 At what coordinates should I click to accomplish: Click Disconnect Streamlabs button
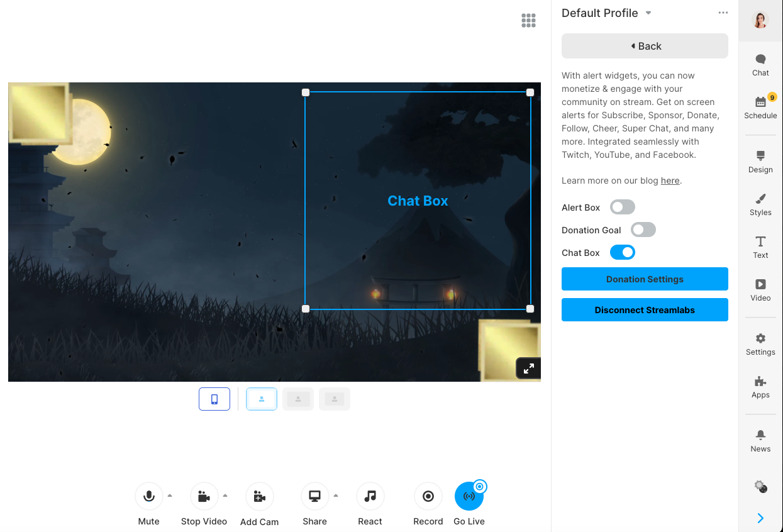[645, 310]
